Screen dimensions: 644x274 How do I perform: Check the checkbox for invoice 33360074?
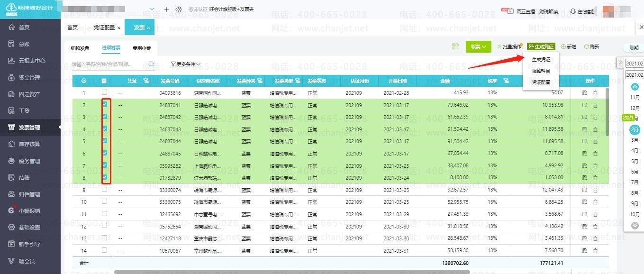[104, 189]
